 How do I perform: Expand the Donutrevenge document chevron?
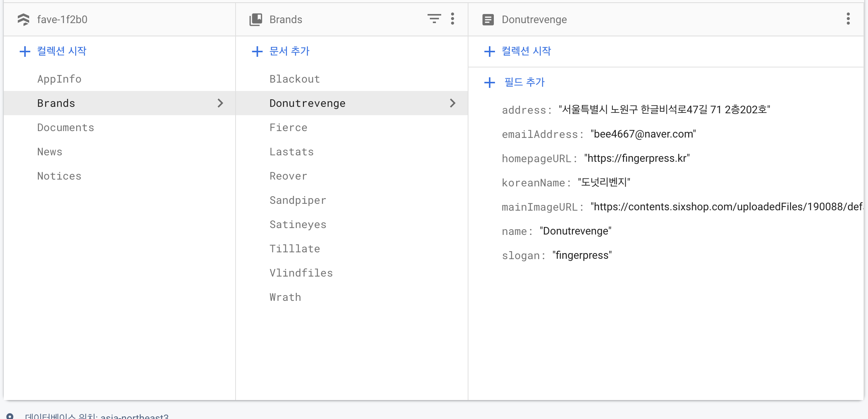(453, 103)
